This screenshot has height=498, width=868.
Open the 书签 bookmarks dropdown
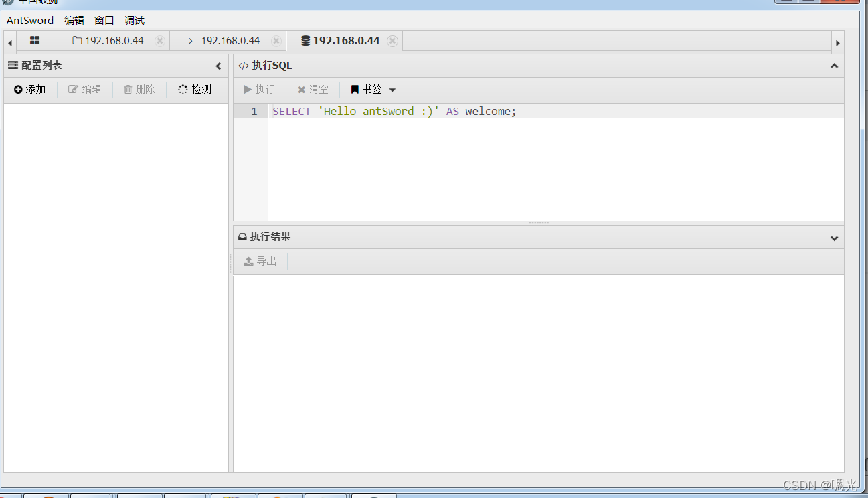coord(373,89)
